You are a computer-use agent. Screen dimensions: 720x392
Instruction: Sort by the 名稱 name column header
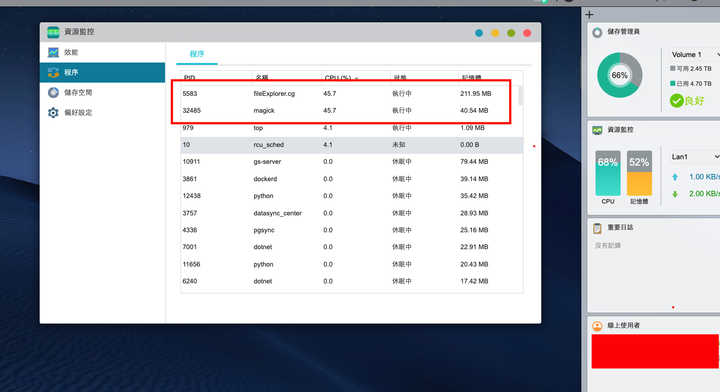coord(287,77)
